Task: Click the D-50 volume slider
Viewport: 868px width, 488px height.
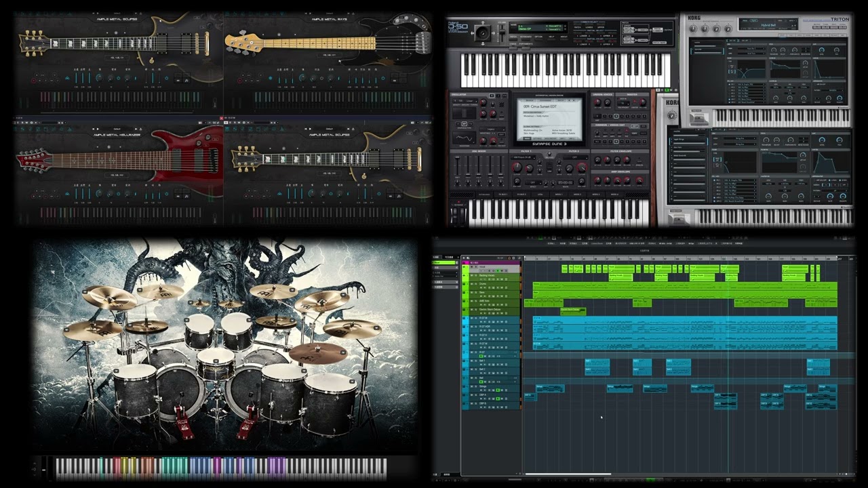Action: 501,32
